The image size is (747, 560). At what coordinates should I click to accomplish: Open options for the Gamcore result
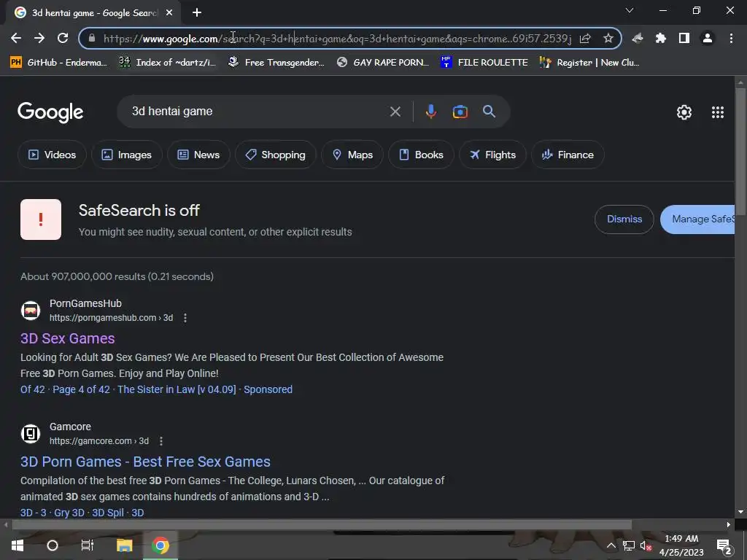(x=161, y=441)
